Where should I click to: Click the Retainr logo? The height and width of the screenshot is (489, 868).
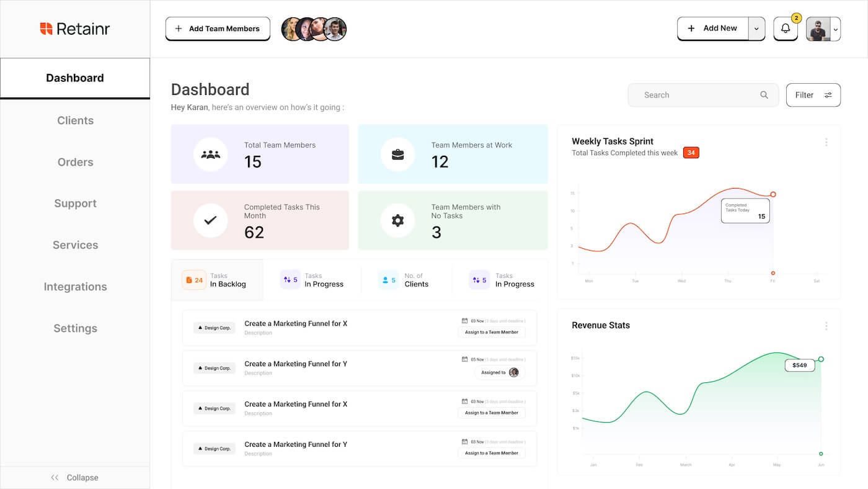coord(75,29)
